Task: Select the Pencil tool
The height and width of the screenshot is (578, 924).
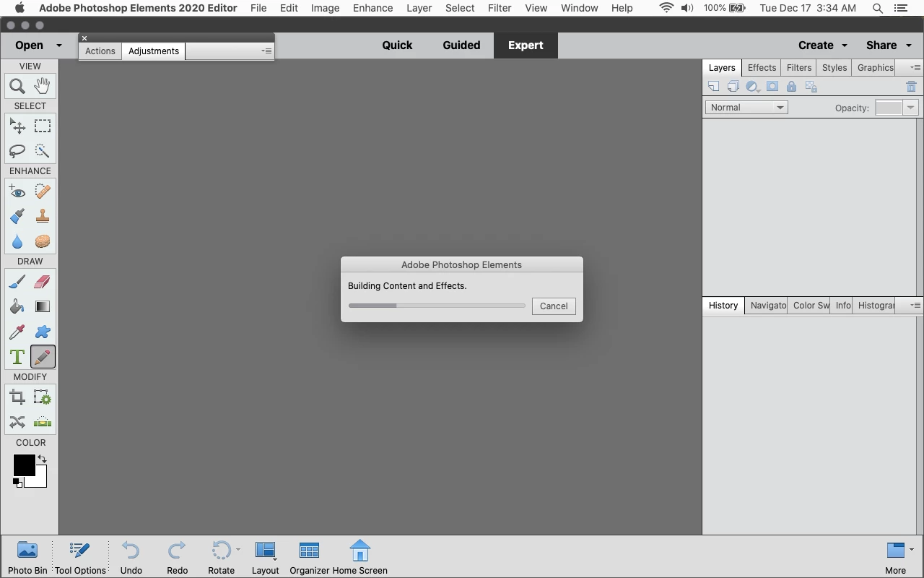Action: coord(43,357)
